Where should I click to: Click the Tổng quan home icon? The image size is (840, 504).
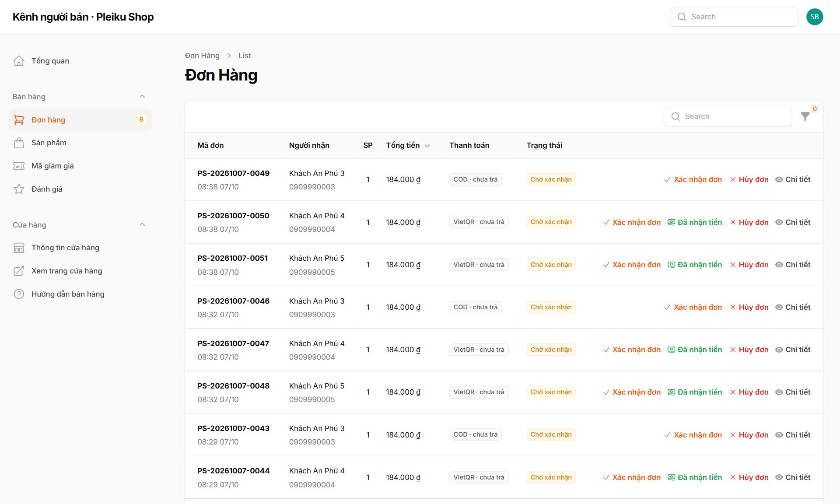pyautogui.click(x=19, y=61)
